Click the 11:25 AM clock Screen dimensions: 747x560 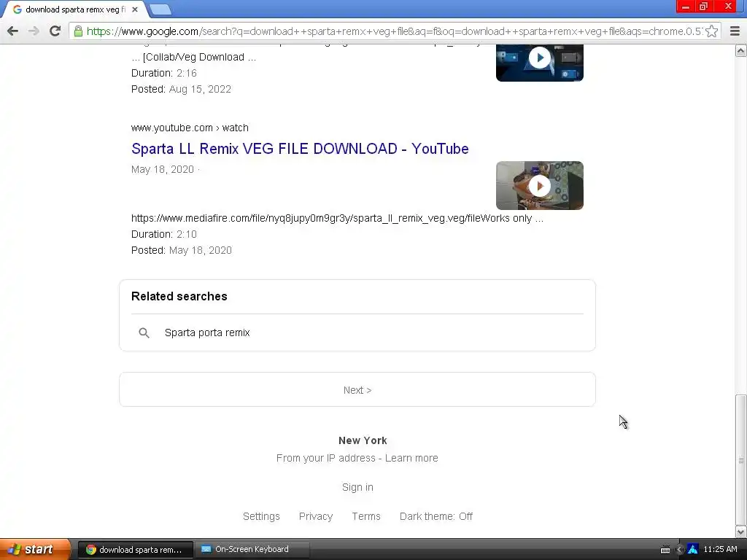[720, 550]
